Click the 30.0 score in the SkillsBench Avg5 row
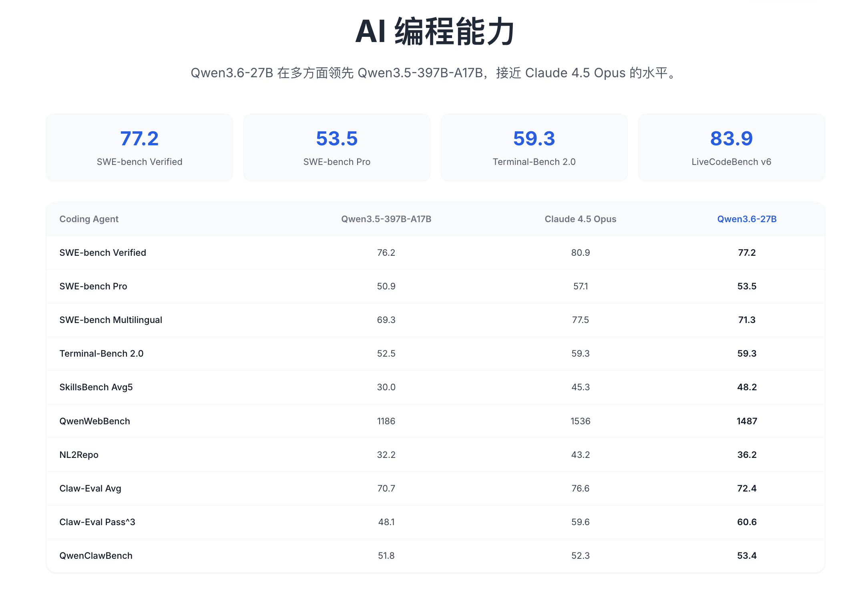The width and height of the screenshot is (868, 594). pyautogui.click(x=386, y=387)
